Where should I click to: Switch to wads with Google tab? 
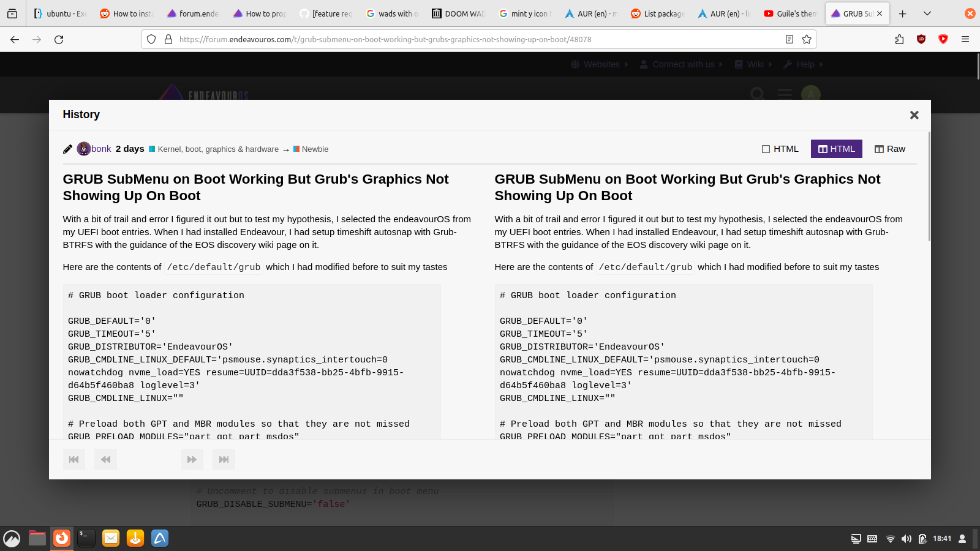[393, 13]
